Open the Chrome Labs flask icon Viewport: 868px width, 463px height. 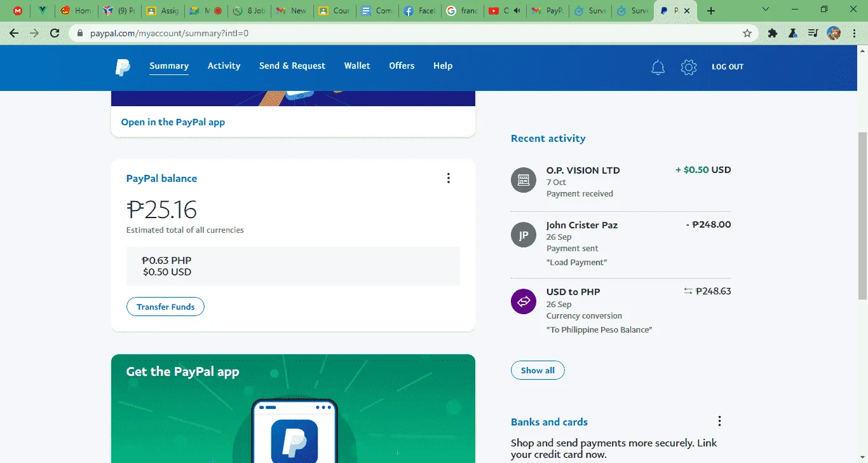(x=792, y=33)
